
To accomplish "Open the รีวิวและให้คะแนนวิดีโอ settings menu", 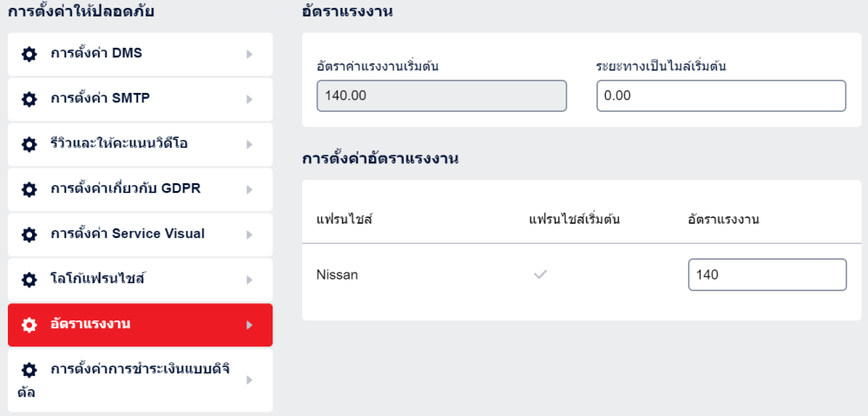I will (x=119, y=144).
